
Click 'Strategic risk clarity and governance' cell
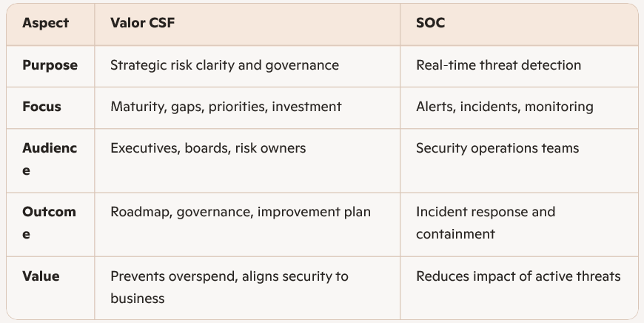224,65
